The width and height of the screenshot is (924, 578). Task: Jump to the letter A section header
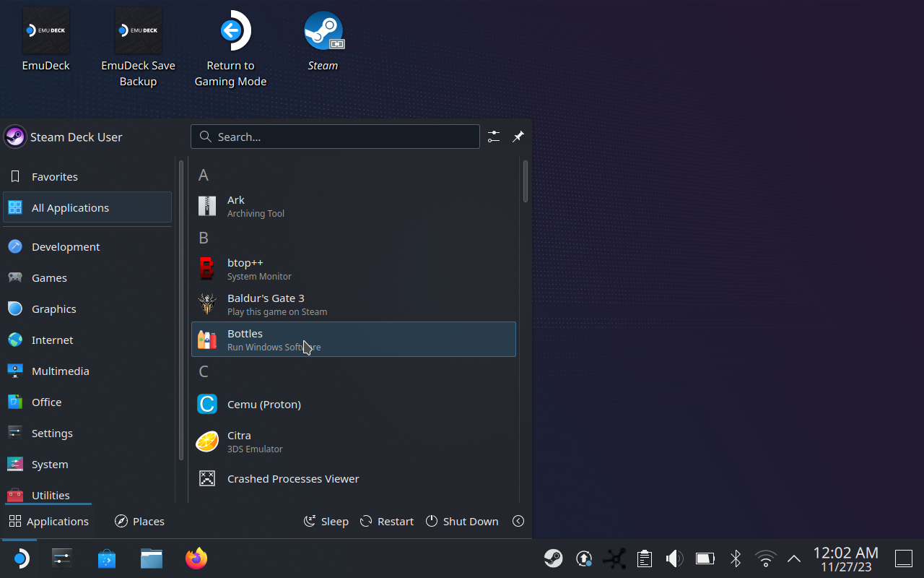point(204,175)
